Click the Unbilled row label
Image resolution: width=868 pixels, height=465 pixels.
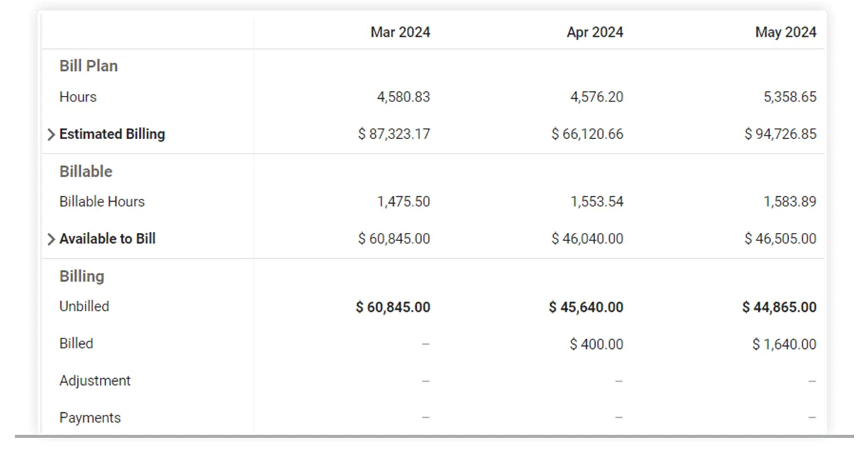[x=84, y=307]
